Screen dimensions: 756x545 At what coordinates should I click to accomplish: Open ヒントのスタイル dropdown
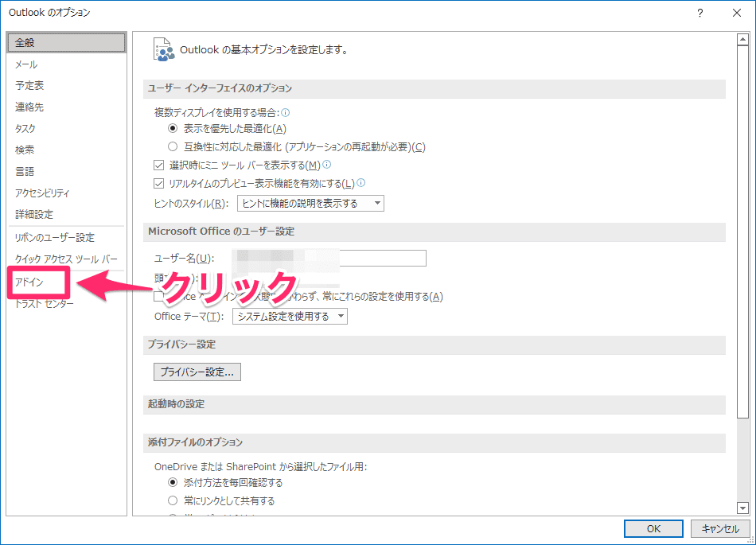click(310, 204)
